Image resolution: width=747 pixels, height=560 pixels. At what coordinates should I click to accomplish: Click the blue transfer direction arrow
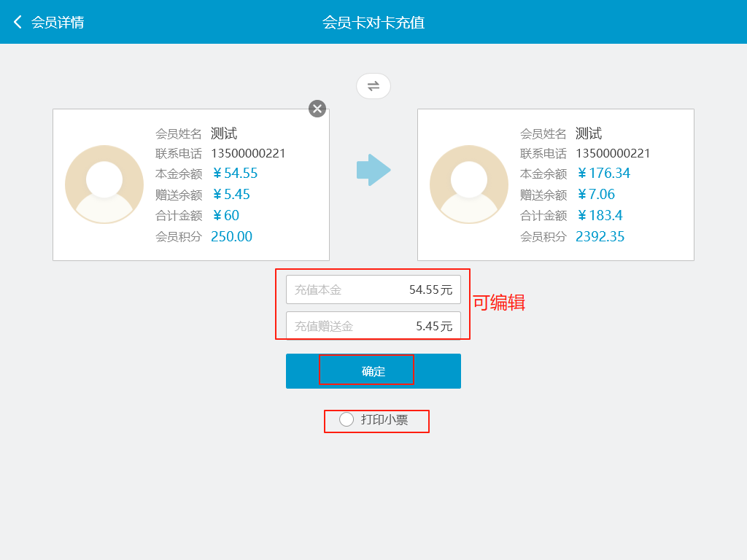click(x=373, y=169)
